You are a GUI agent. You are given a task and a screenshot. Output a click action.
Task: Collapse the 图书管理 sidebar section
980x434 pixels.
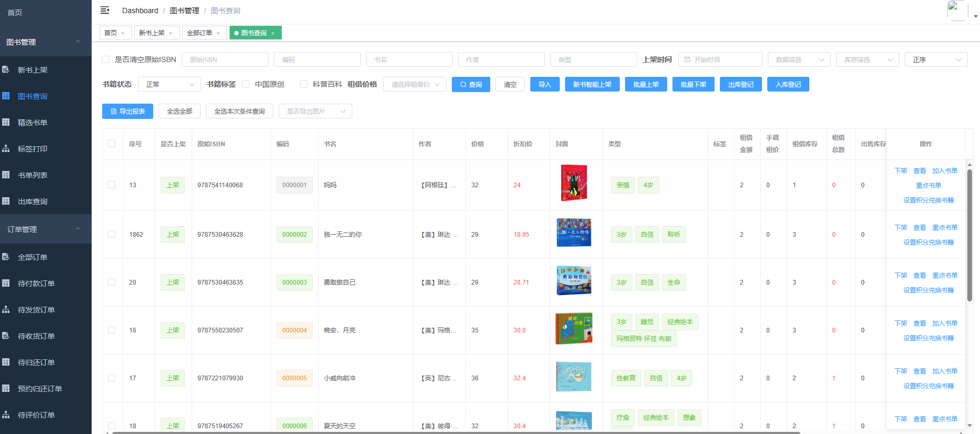click(46, 42)
